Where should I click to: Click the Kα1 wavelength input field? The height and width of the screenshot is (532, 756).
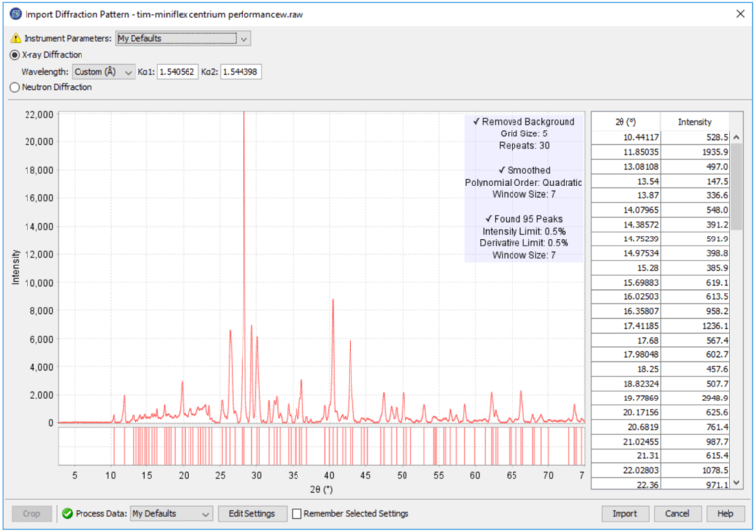point(178,72)
